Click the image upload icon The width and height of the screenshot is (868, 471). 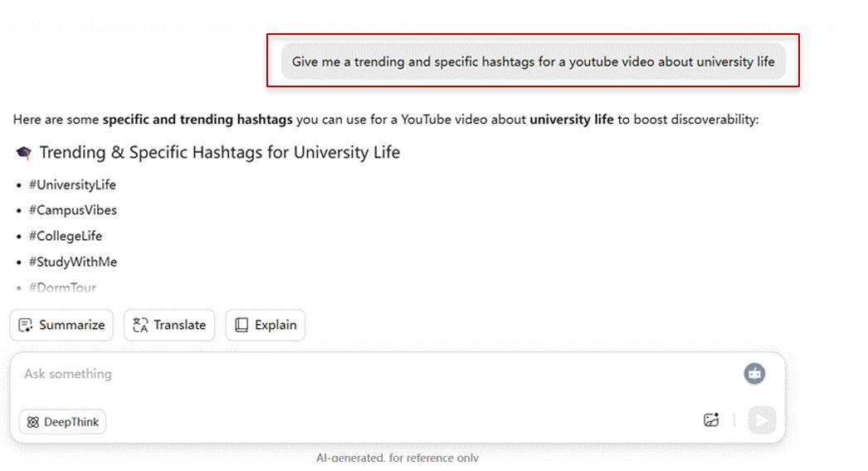[711, 420]
